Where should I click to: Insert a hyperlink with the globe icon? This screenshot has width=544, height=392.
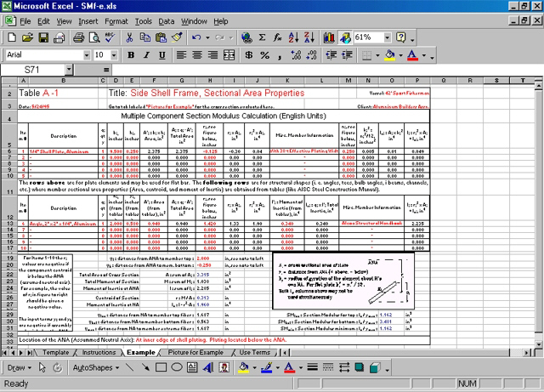tap(246, 37)
